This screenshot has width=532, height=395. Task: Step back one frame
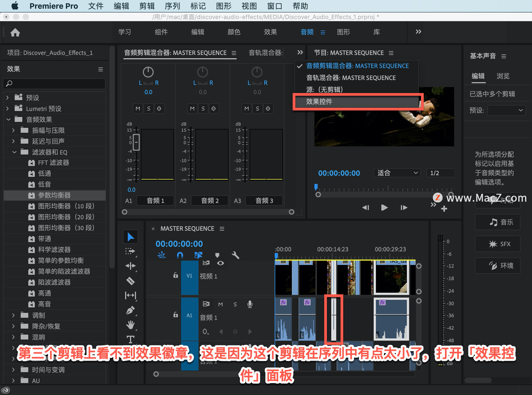point(365,207)
